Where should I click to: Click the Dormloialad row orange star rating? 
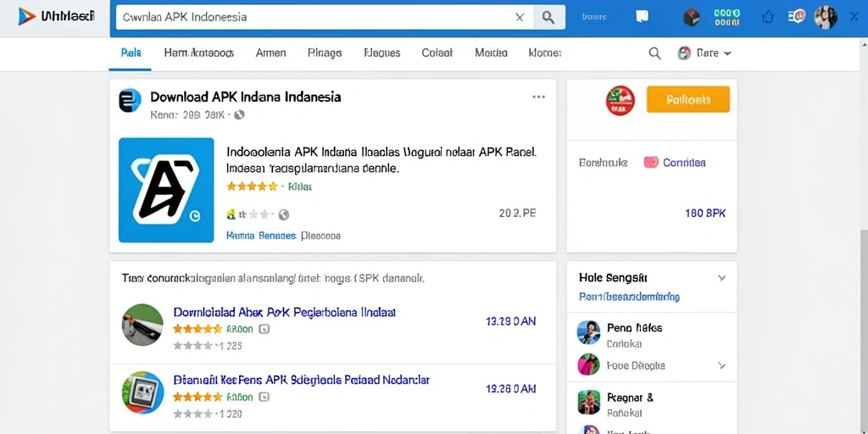198,329
